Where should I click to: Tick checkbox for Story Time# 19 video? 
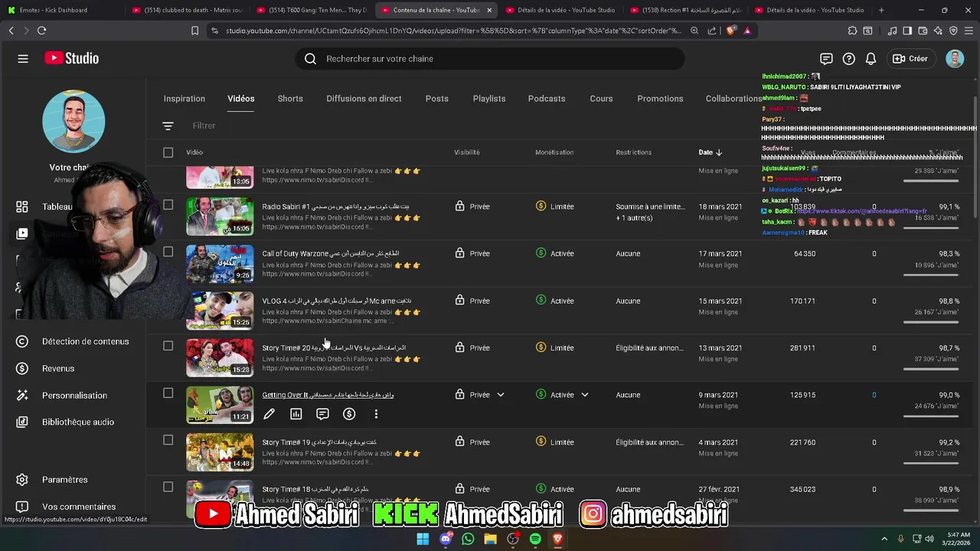coord(168,440)
